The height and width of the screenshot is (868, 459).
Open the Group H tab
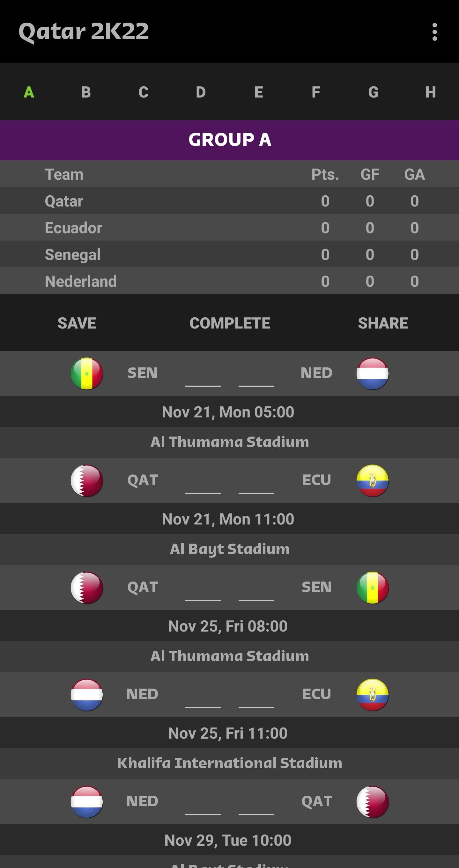430,92
